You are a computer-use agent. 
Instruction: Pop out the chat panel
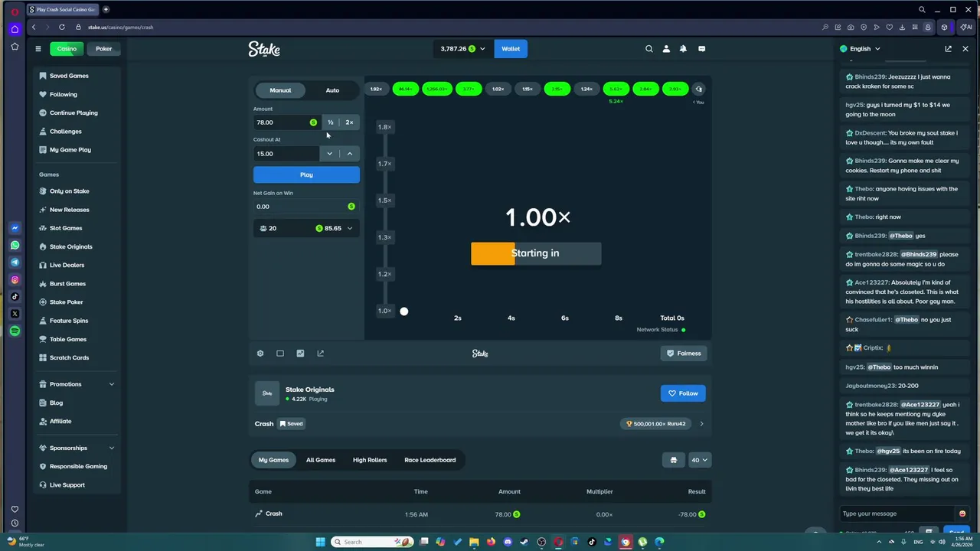[x=948, y=49]
